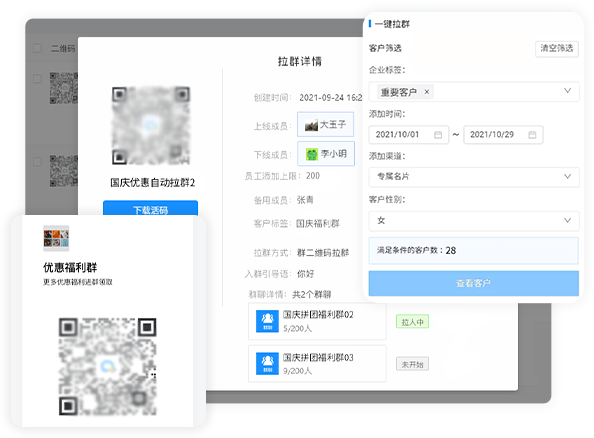Image resolution: width=594 pixels, height=438 pixels.
Task: Click the 共2个群聊 text
Action: click(311, 294)
